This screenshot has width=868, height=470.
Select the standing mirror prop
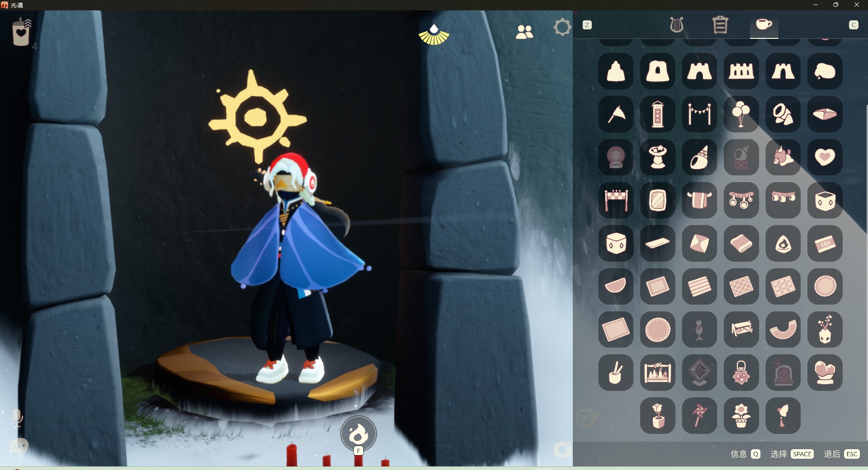click(658, 200)
